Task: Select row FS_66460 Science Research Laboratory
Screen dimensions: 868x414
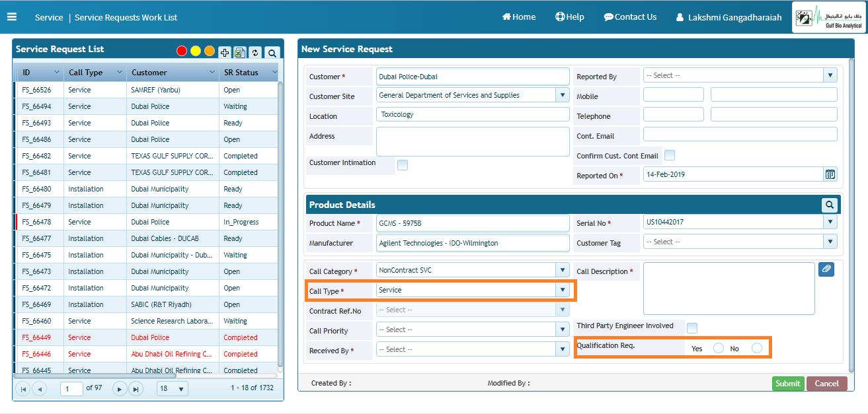Action: tap(146, 321)
